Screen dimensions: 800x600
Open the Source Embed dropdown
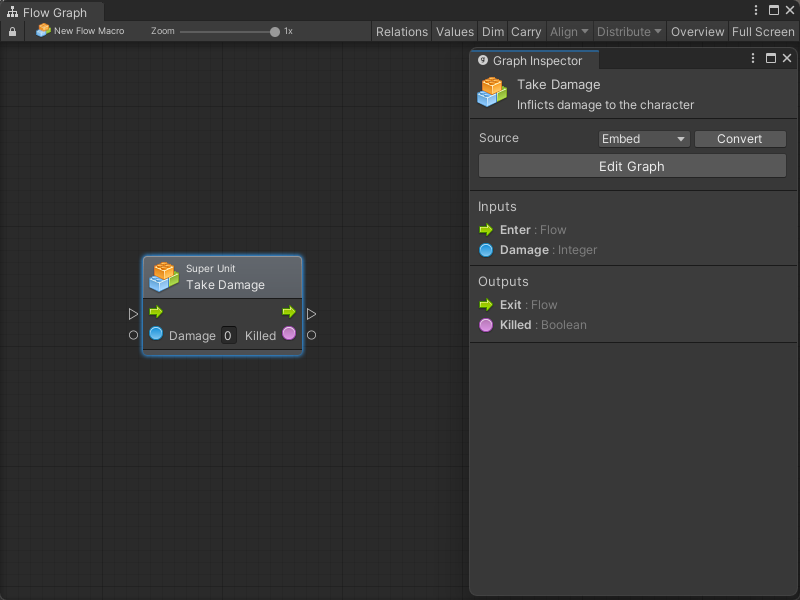click(644, 139)
